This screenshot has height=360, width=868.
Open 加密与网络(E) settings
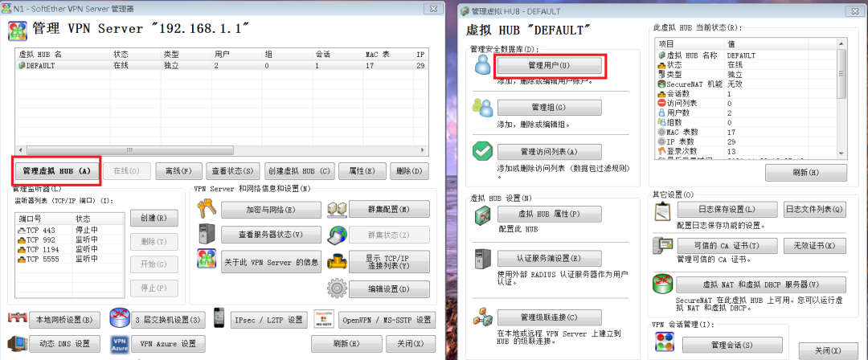coord(272,210)
